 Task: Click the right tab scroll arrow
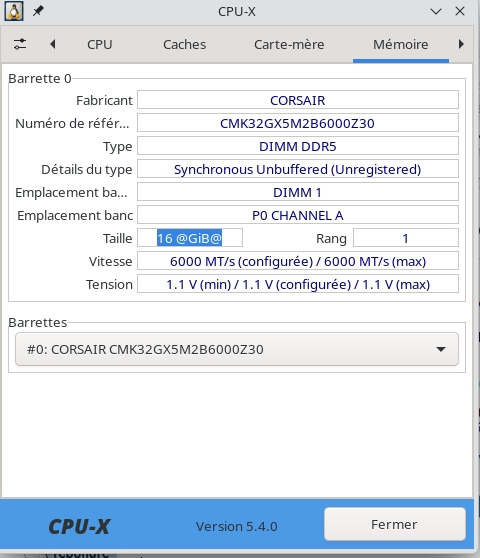click(461, 44)
